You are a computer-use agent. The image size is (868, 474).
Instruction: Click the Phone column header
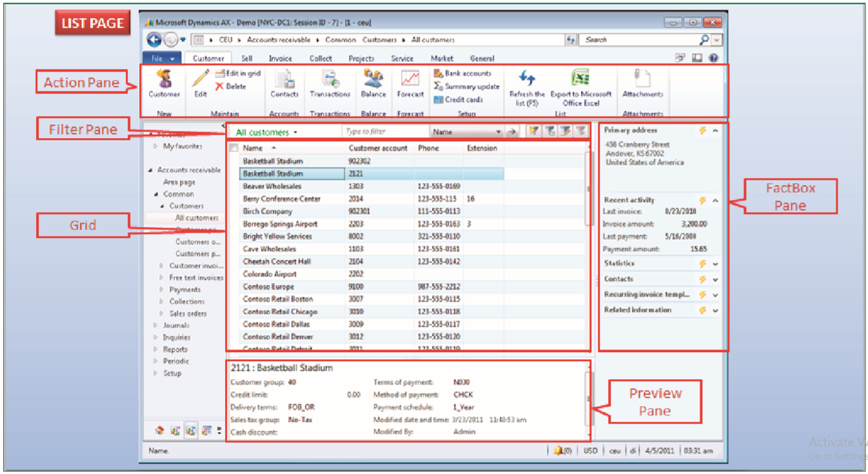[x=428, y=148]
